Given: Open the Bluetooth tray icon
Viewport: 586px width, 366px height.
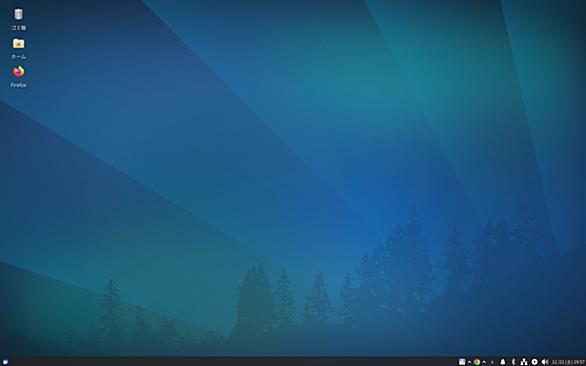Looking at the screenshot, I should coord(513,362).
